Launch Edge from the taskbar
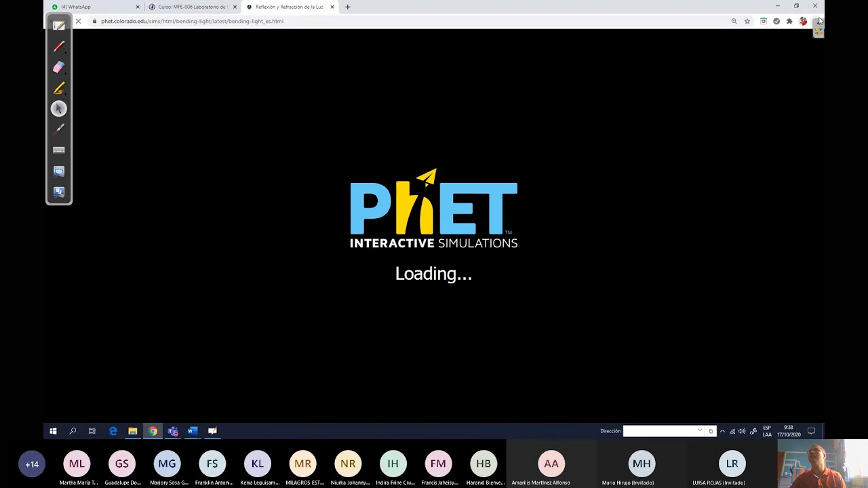 pyautogui.click(x=113, y=431)
